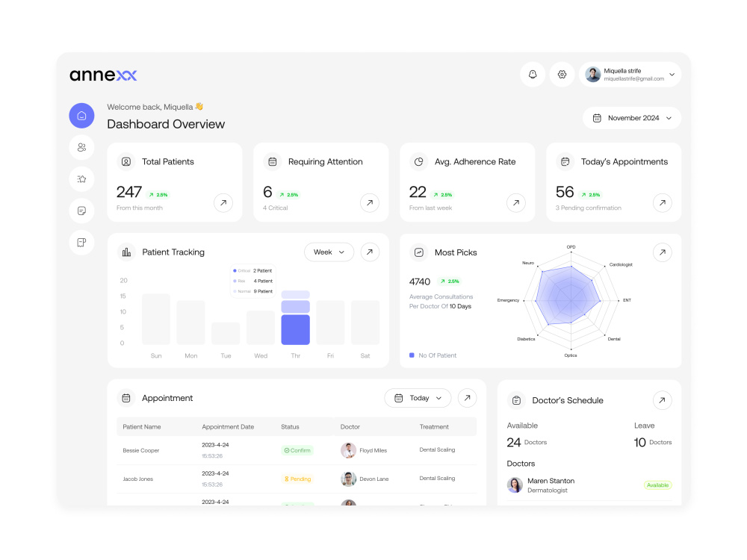747x560 pixels.
Task: Sort by Doctor column header
Action: pyautogui.click(x=350, y=426)
